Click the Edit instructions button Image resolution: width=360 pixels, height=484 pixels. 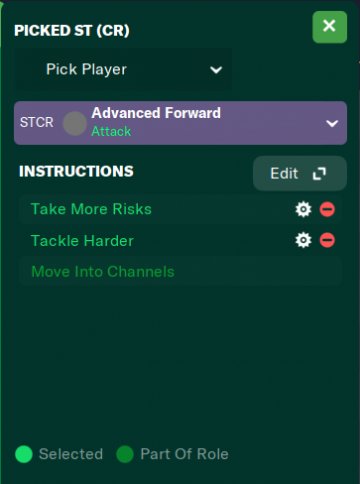coord(300,173)
